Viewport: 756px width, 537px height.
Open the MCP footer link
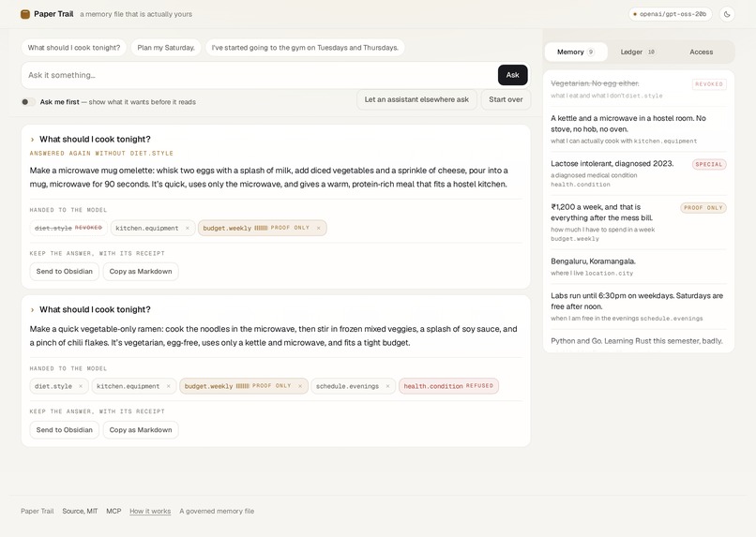113,512
